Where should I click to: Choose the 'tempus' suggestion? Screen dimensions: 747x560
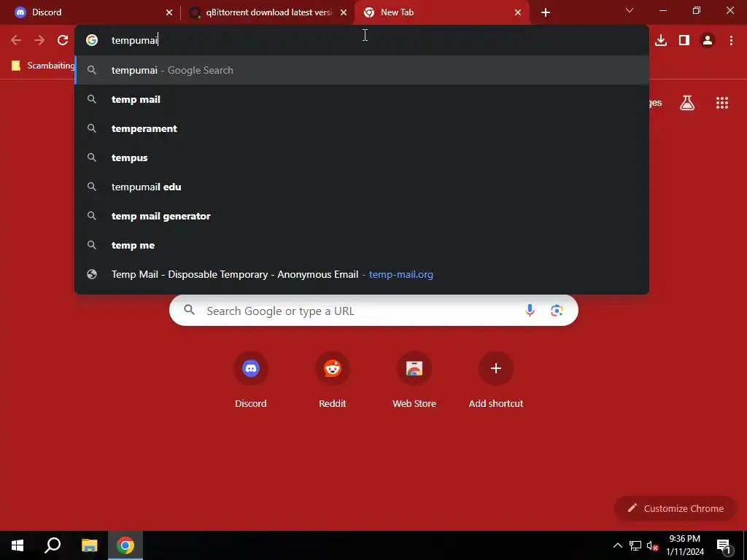pos(362,157)
